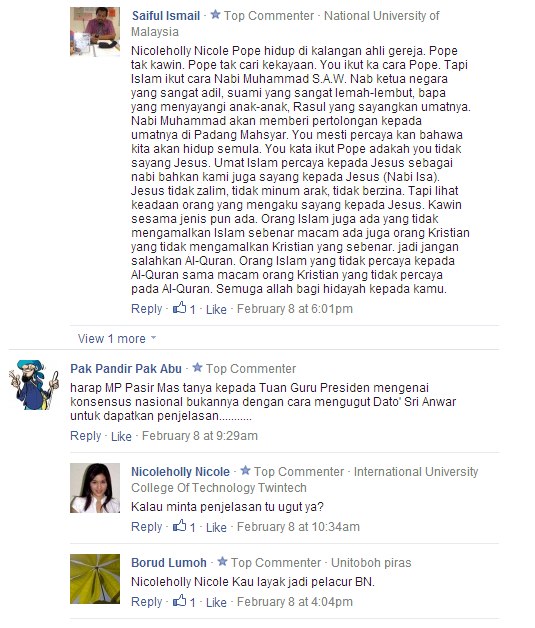The width and height of the screenshot is (535, 628).
Task: Open Borud Lumoh's yellow leaf avatar
Action: point(95,579)
